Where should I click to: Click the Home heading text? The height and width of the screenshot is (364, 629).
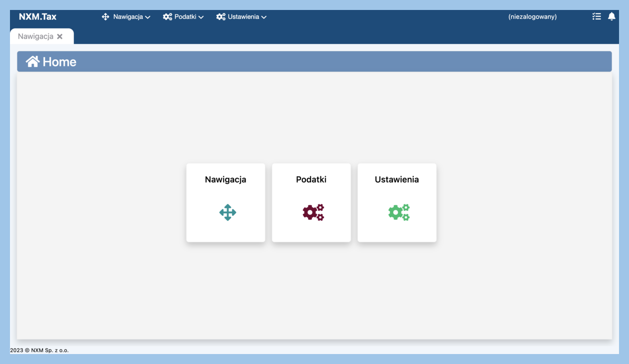coord(59,62)
